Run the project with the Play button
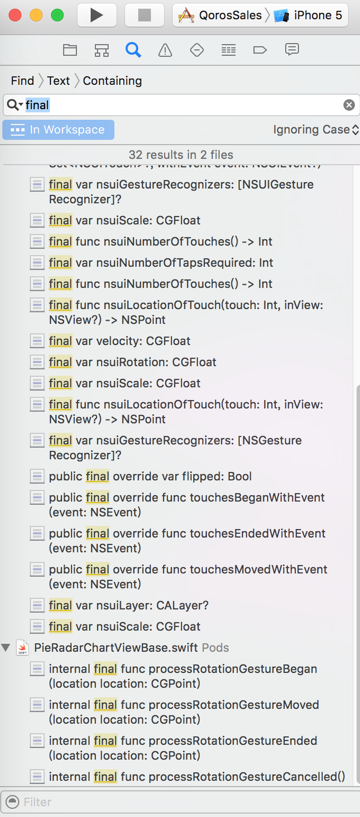The height and width of the screenshot is (817, 360). pos(97,15)
